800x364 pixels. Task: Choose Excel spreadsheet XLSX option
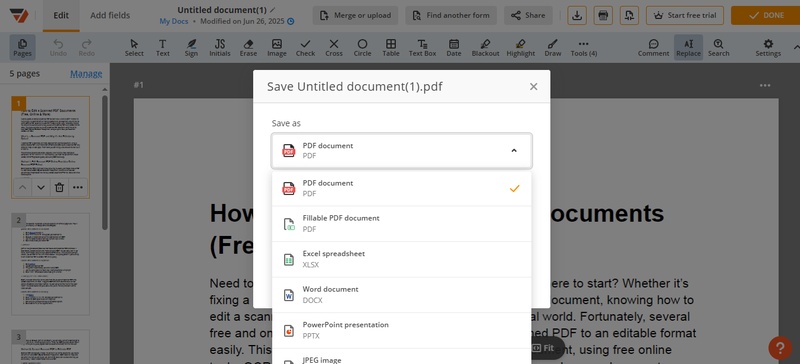tap(402, 259)
